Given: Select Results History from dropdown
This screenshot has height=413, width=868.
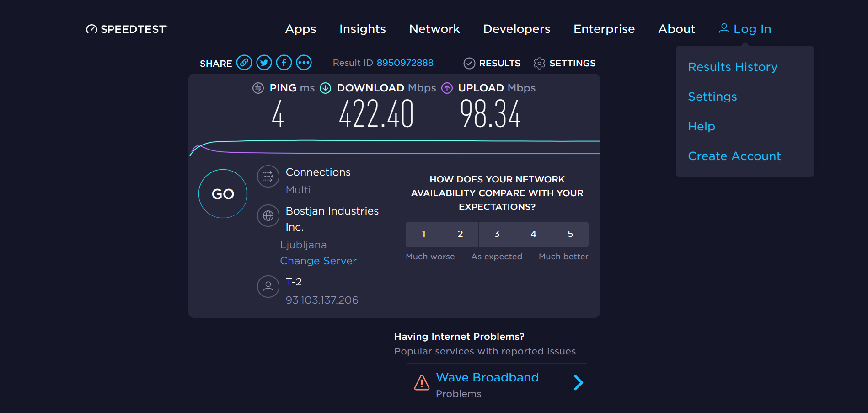Looking at the screenshot, I should (x=733, y=67).
